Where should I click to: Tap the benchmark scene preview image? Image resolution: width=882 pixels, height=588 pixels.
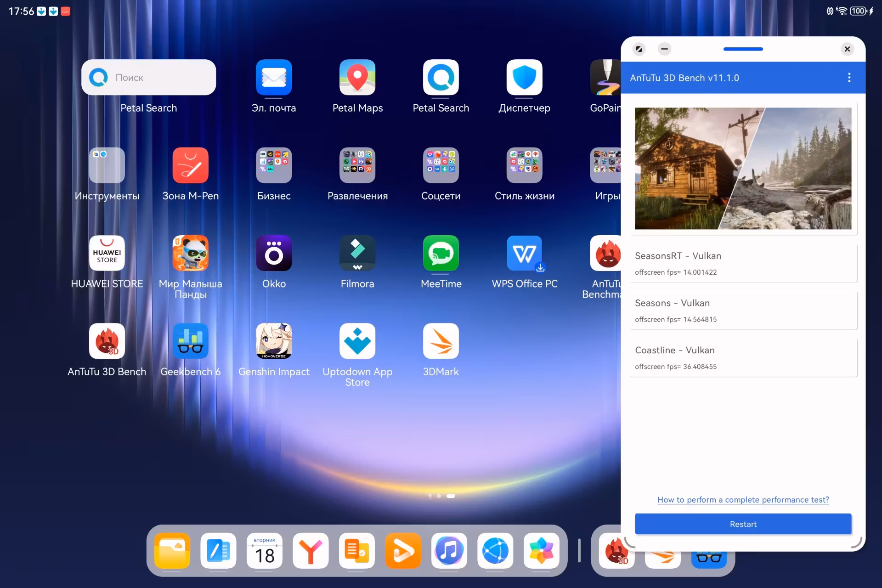coord(743,169)
